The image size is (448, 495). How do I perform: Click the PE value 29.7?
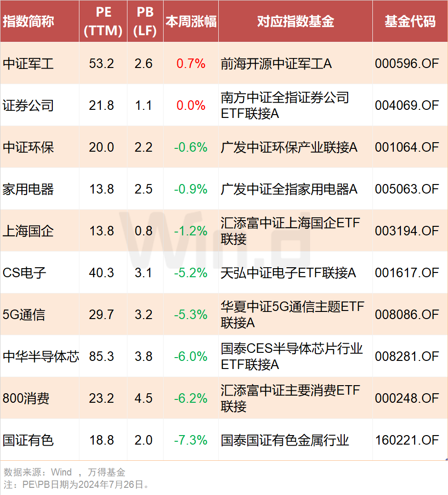101,315
